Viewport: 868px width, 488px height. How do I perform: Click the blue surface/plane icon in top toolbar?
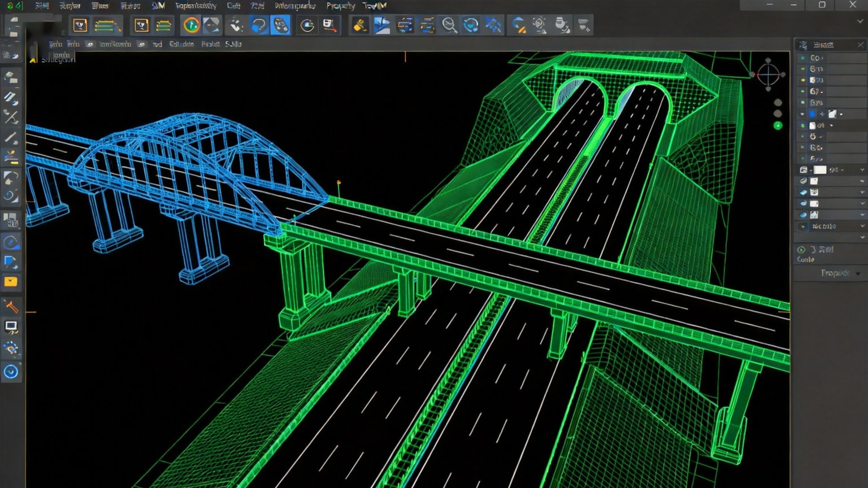[x=382, y=25]
